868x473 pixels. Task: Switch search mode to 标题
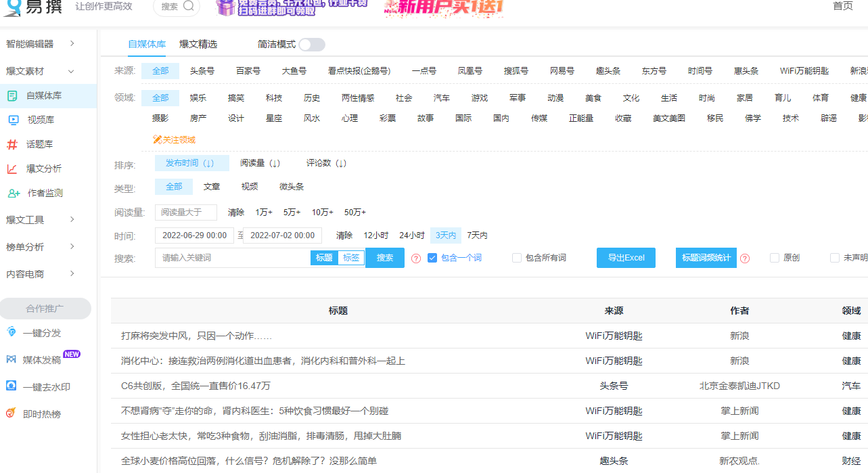point(324,258)
